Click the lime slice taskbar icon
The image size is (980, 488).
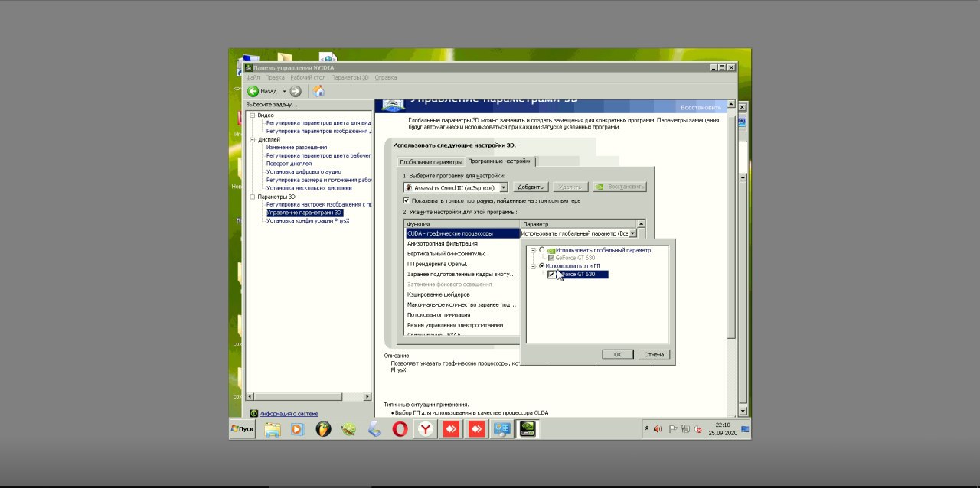[348, 429]
